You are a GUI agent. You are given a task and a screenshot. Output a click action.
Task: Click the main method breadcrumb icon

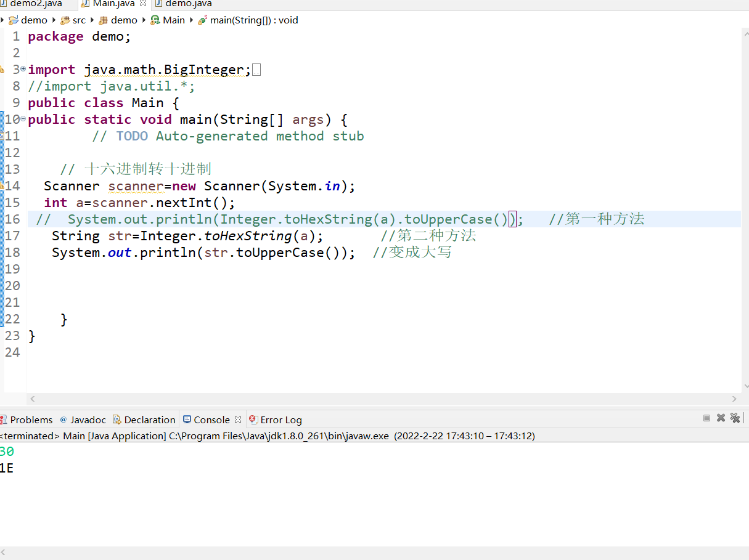pyautogui.click(x=202, y=20)
